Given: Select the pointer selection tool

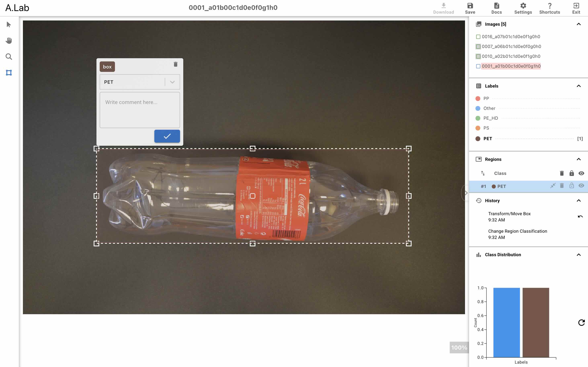Looking at the screenshot, I should pyautogui.click(x=9, y=24).
